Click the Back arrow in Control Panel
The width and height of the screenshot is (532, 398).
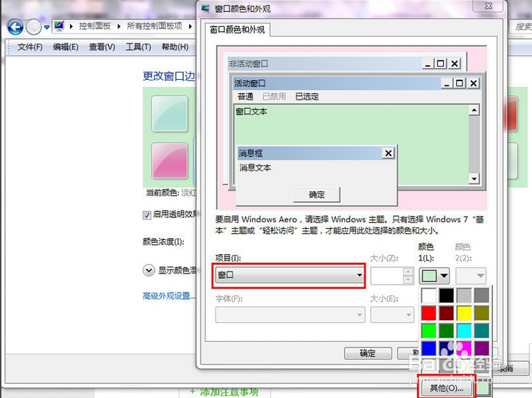pos(15,27)
